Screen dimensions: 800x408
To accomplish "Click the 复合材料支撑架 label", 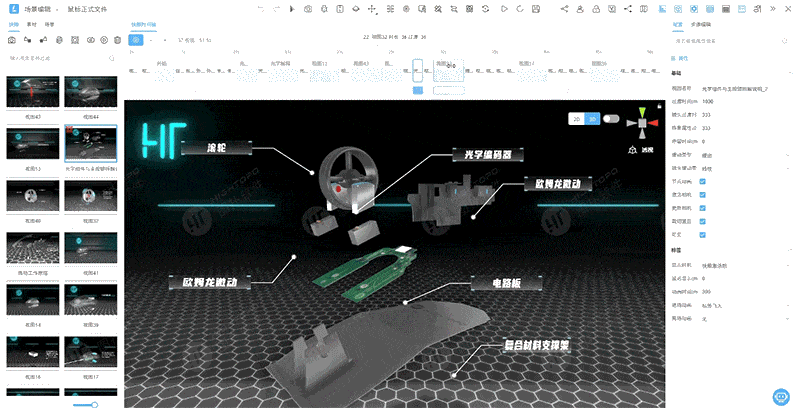I will point(537,345).
